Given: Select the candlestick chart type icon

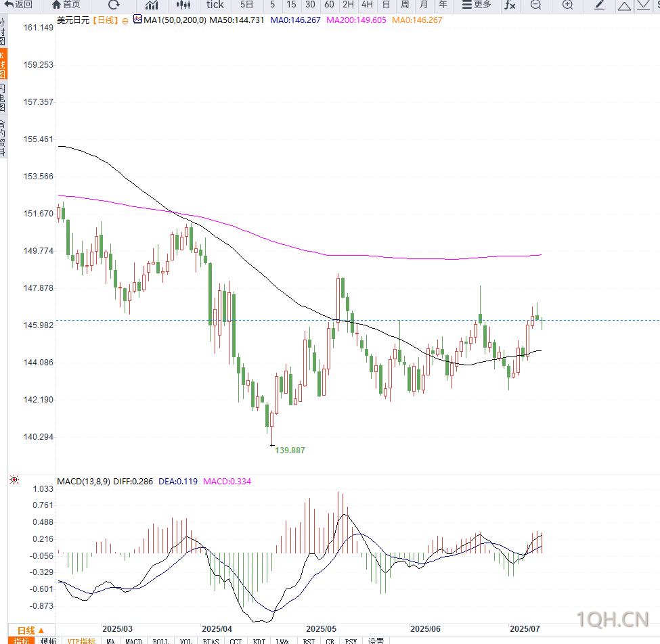Looking at the screenshot, I should click(183, 5).
